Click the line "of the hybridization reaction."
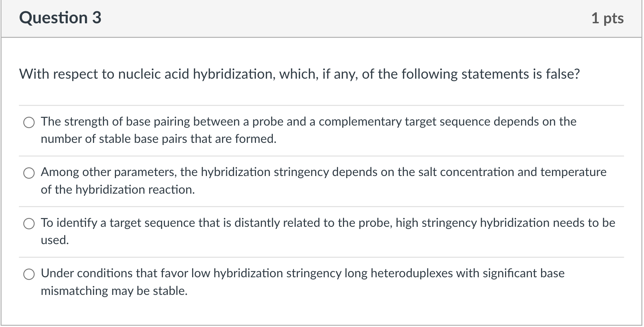The height and width of the screenshot is (327, 644). pos(118,190)
